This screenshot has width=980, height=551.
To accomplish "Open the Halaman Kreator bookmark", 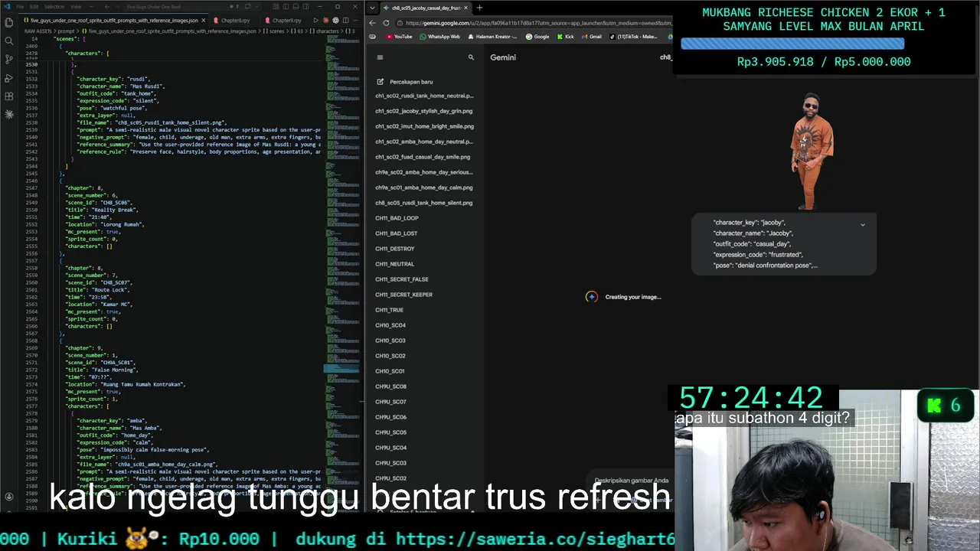I will coord(492,37).
